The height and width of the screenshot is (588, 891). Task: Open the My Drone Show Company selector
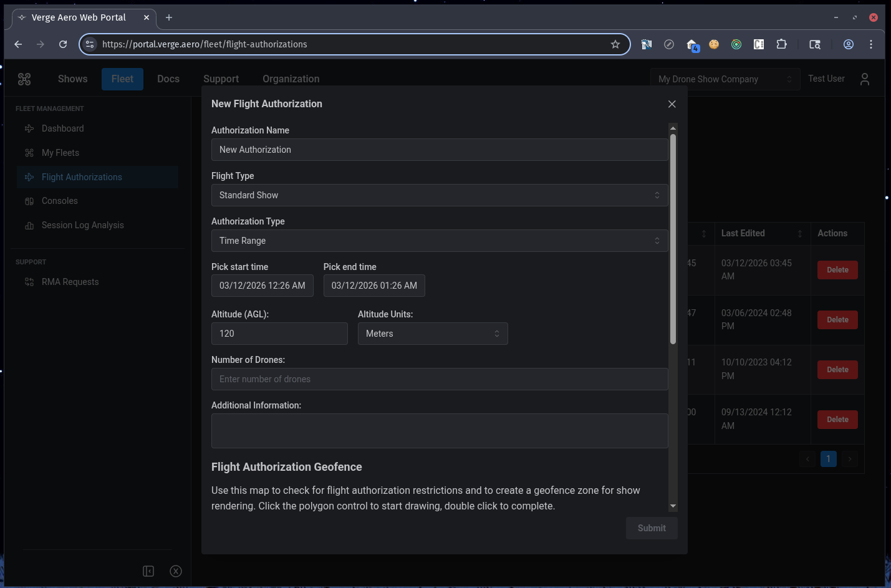(725, 79)
